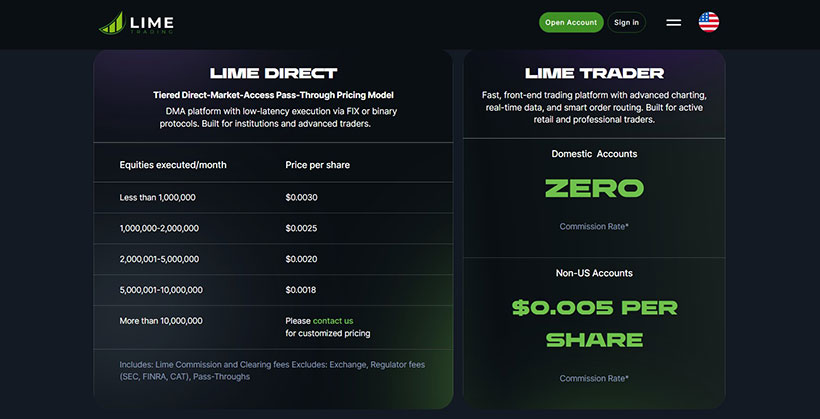
Task: Click the Includes and Excludes fees footnote
Action: coord(272,370)
